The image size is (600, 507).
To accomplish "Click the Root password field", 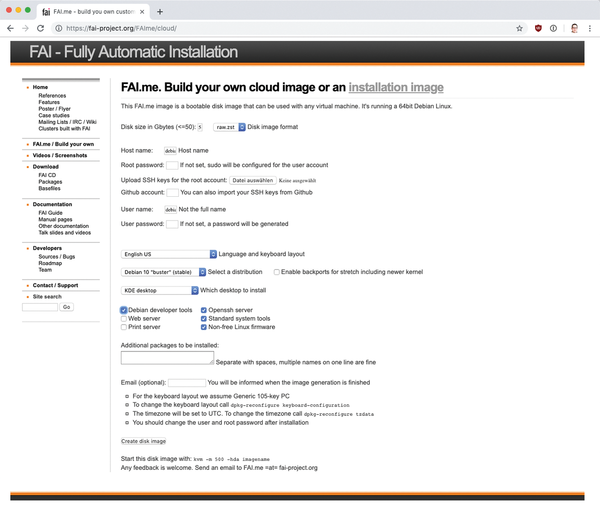I will (172, 165).
